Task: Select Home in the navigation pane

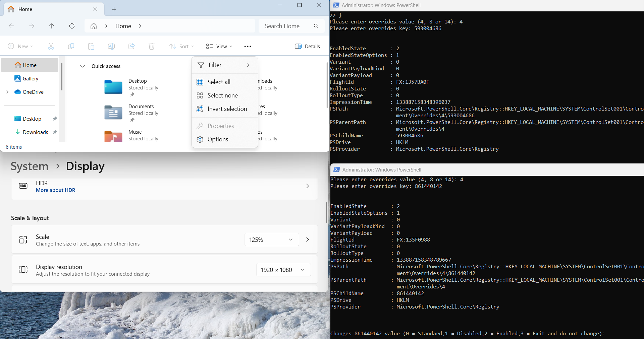Action: click(x=30, y=65)
